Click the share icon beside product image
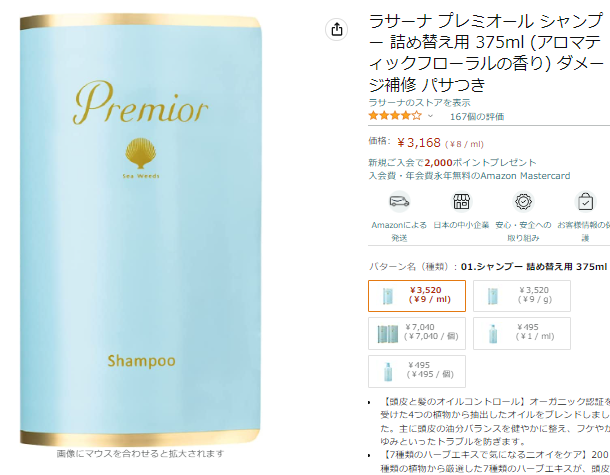Viewport: 610px width, 475px height. tap(337, 30)
